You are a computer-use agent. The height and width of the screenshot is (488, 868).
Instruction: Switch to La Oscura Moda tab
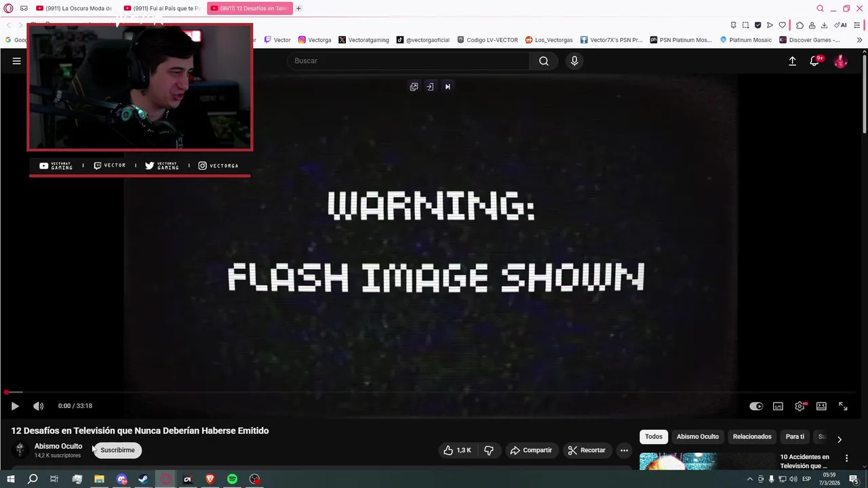click(75, 8)
